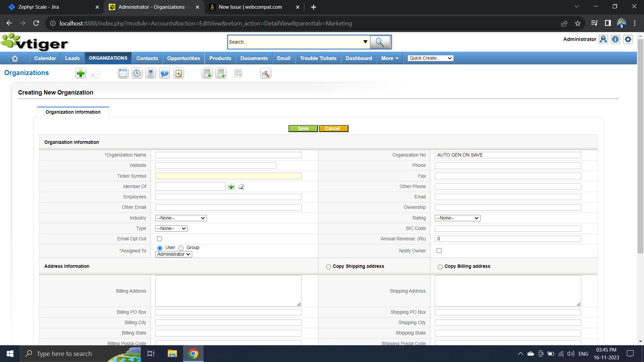Screen dimensions: 644x362
Task: Open the calendar icon in the Organizations toolbar
Action: tap(123, 73)
